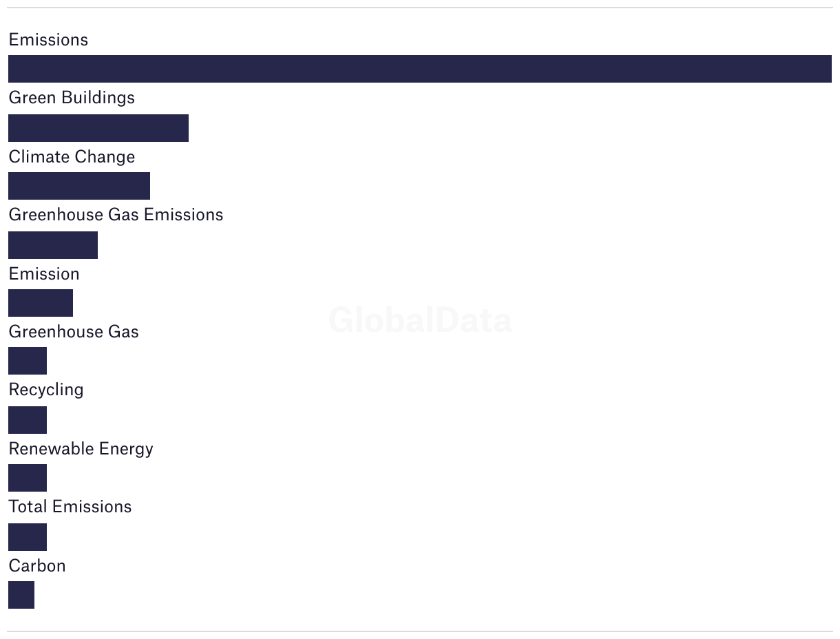Click the Total Emissions bar
The height and width of the screenshot is (639, 840).
pyautogui.click(x=28, y=537)
